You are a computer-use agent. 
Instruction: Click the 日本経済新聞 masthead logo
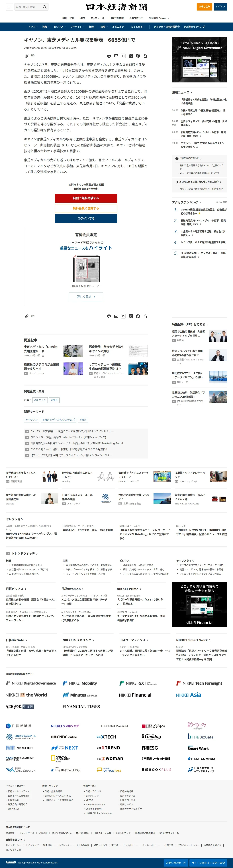click(116, 7)
